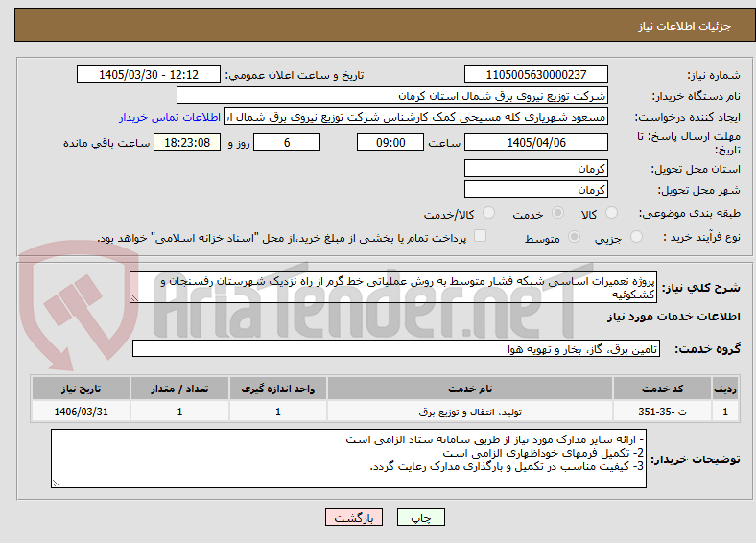This screenshot has height=543, width=756.
Task: Toggle the اسناد خزانه اسلامی payment checkbox
Action: [x=481, y=236]
